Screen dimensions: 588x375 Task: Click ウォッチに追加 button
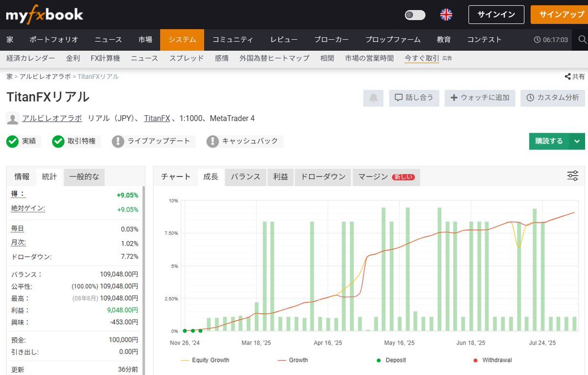[x=480, y=98]
